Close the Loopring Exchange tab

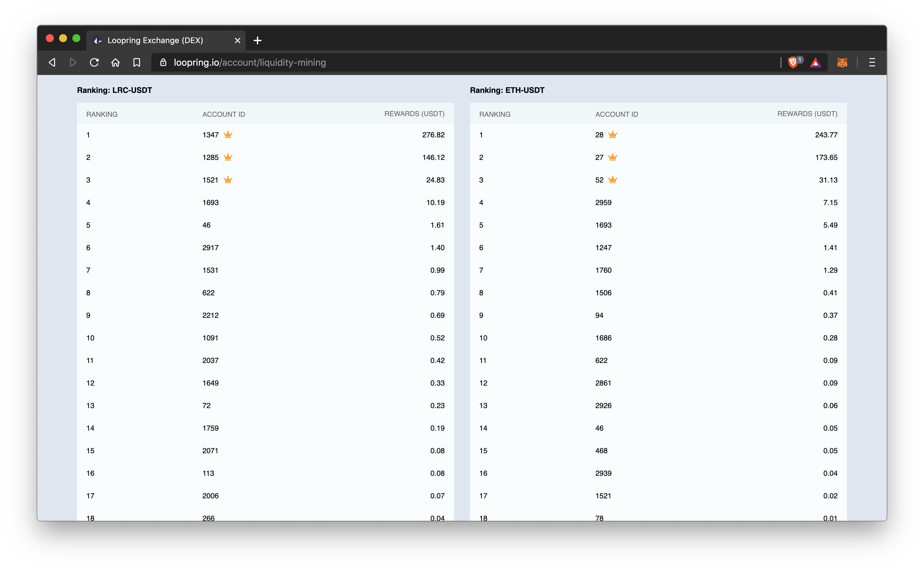pyautogui.click(x=238, y=40)
